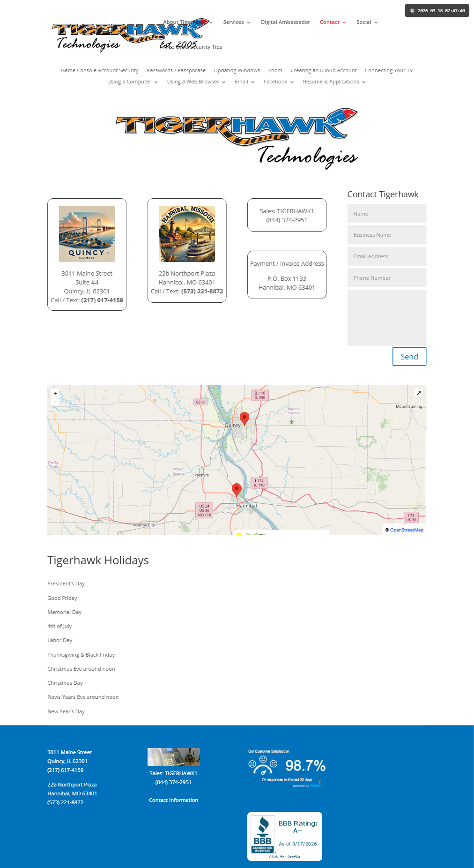
Task: Click footer sales number (844) 374-2951
Action: click(x=173, y=782)
